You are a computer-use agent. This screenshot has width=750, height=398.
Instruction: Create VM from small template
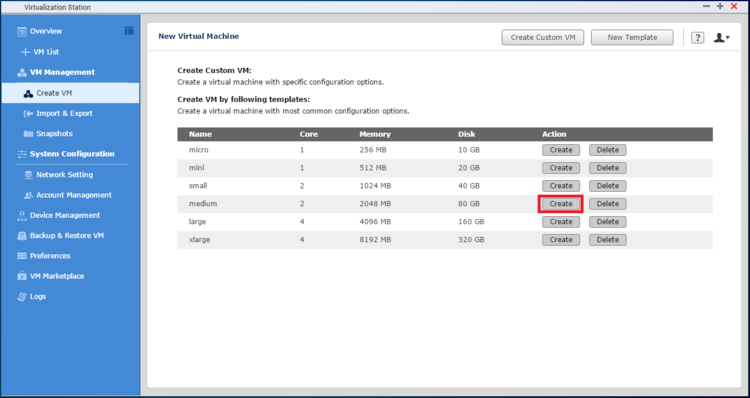561,186
